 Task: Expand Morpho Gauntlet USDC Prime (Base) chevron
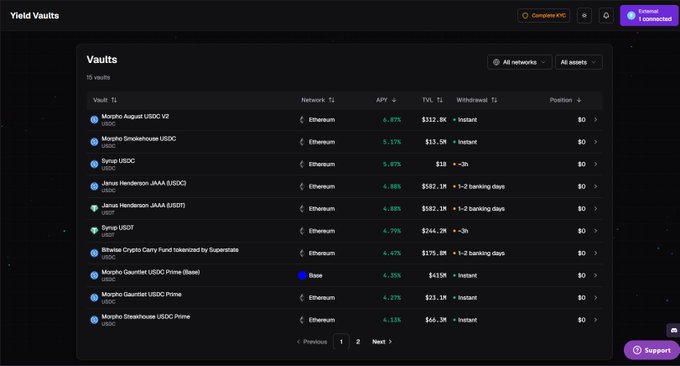(595, 275)
